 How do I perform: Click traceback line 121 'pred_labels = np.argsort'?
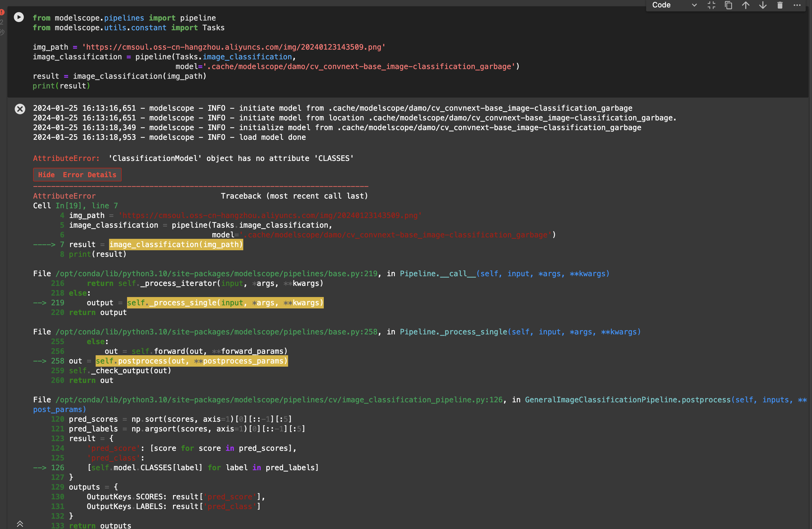click(x=187, y=429)
